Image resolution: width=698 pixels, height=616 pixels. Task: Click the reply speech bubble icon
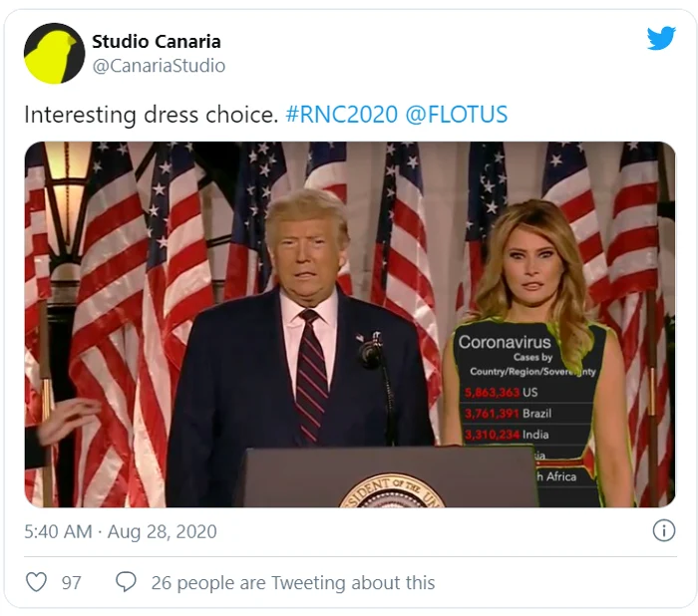pos(126,582)
